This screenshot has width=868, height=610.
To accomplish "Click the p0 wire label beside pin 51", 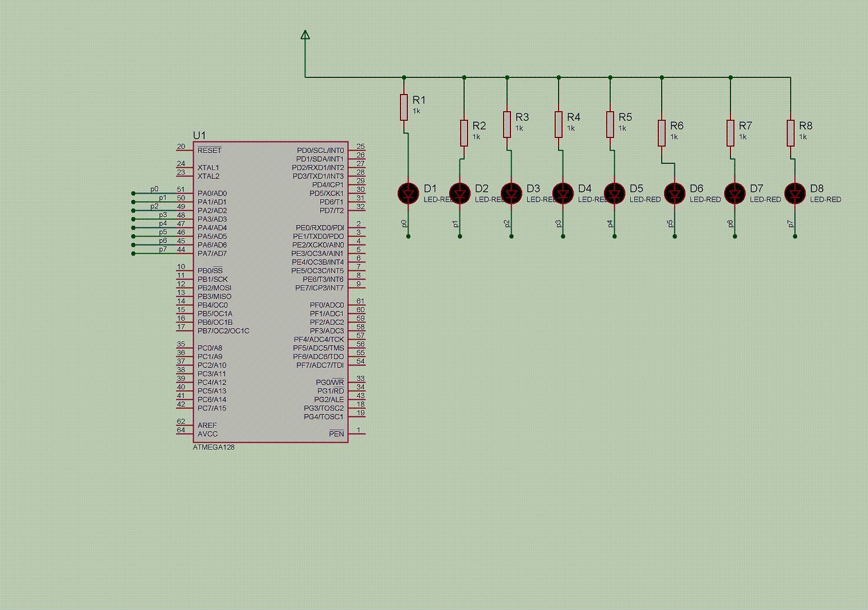I will coord(155,189).
